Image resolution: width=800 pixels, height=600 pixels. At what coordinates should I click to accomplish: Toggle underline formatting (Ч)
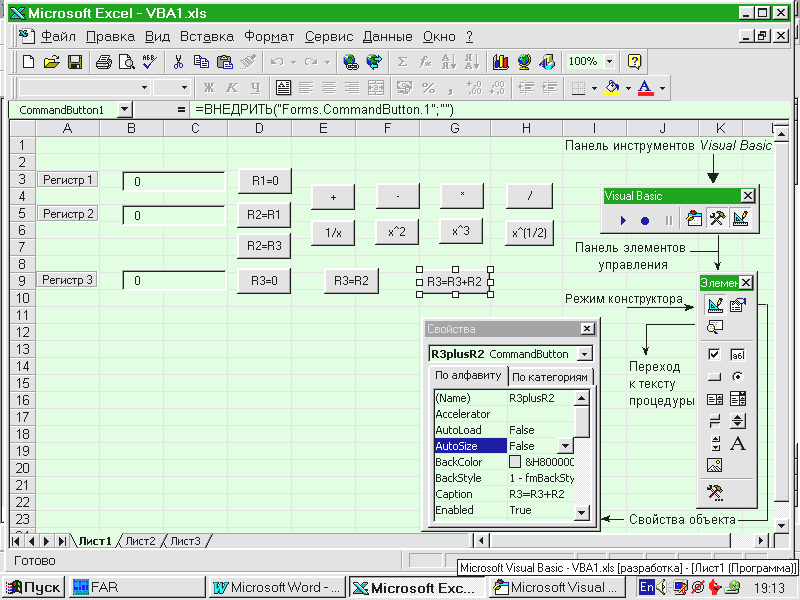[x=255, y=88]
